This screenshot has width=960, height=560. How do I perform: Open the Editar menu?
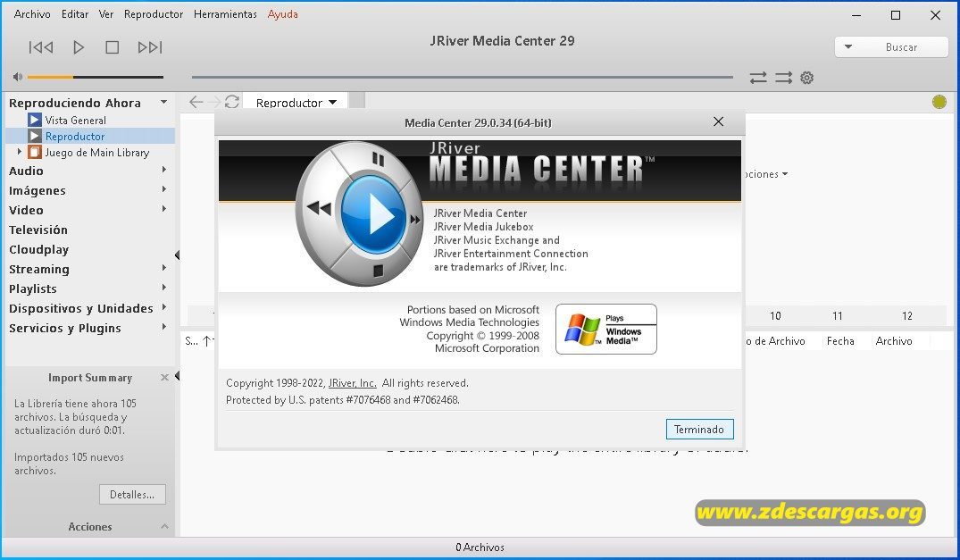[75, 14]
